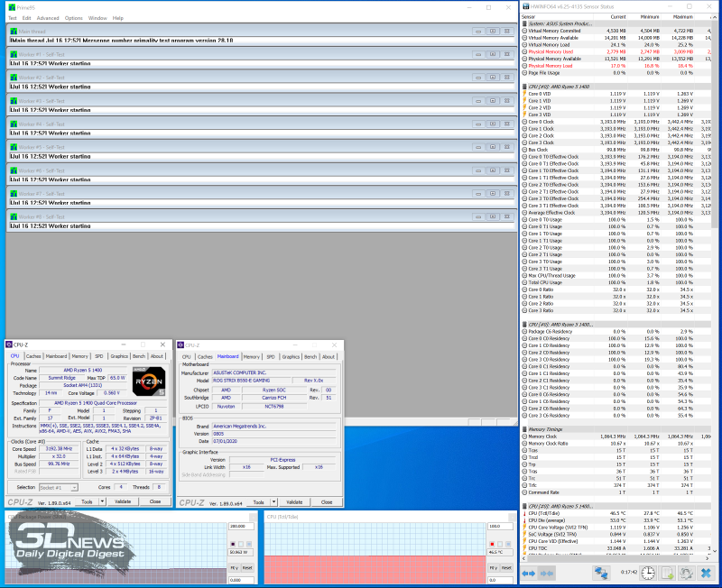The width and height of the screenshot is (722, 588).
Task: Select Physical Memory Load sensor row
Action: point(616,66)
